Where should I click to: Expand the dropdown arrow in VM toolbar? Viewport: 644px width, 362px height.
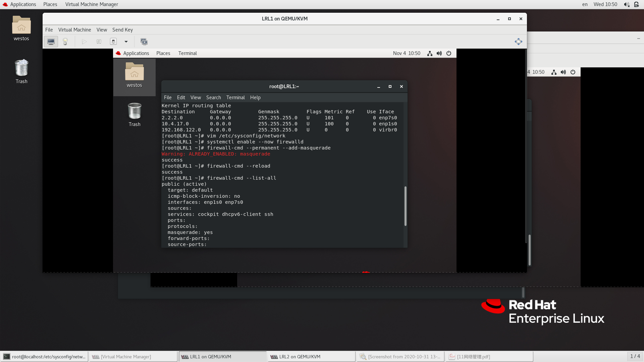click(126, 42)
